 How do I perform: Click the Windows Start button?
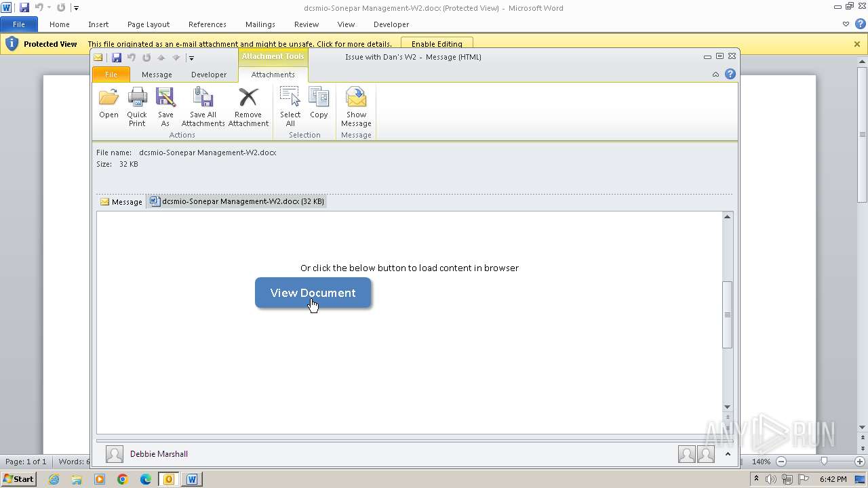(18, 479)
